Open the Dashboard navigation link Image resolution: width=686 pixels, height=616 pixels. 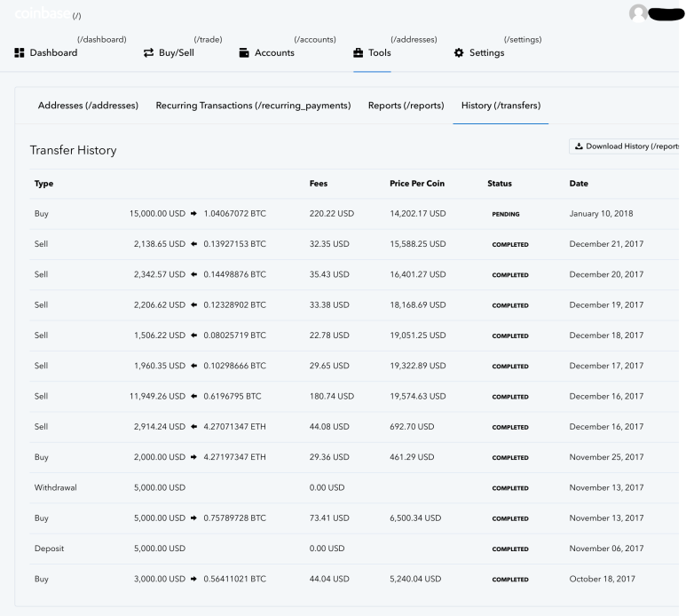tap(53, 53)
